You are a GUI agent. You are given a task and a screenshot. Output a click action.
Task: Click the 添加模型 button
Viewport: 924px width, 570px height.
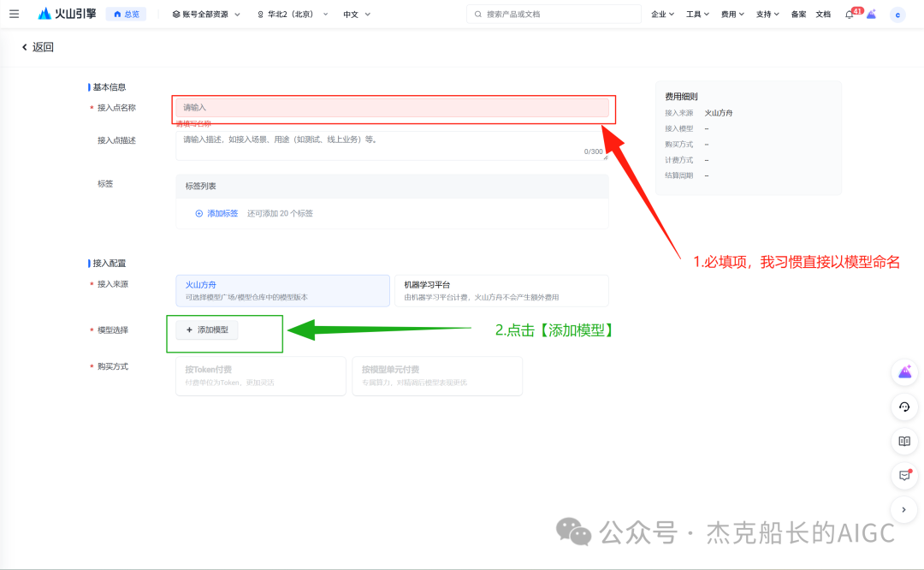click(207, 330)
